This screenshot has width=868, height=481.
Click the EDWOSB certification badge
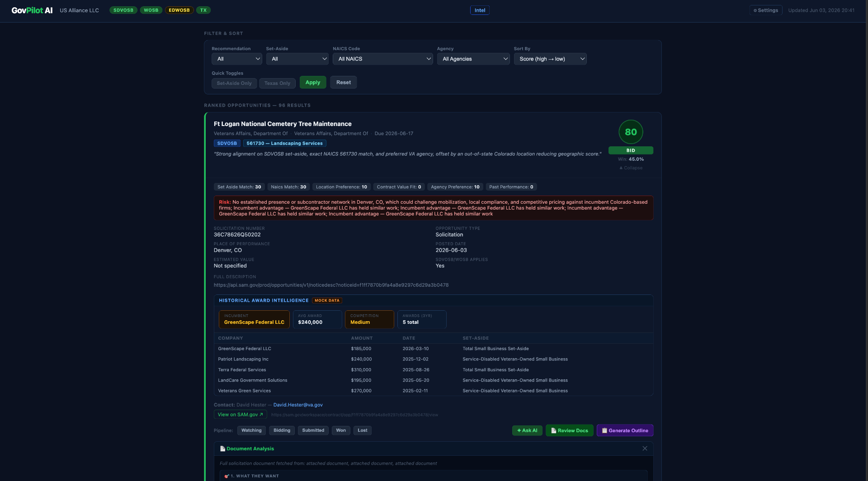pyautogui.click(x=179, y=10)
